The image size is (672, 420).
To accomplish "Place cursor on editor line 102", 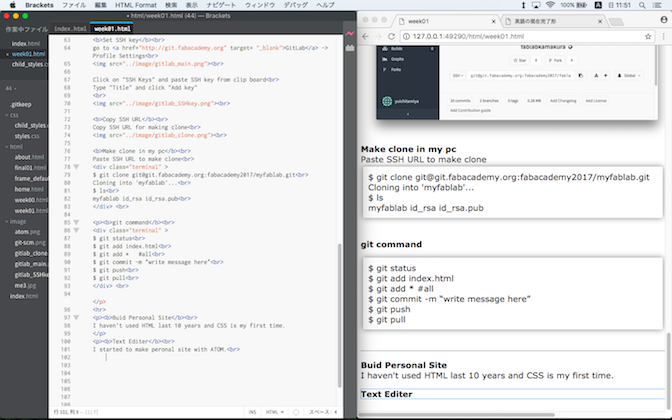I will point(214,357).
